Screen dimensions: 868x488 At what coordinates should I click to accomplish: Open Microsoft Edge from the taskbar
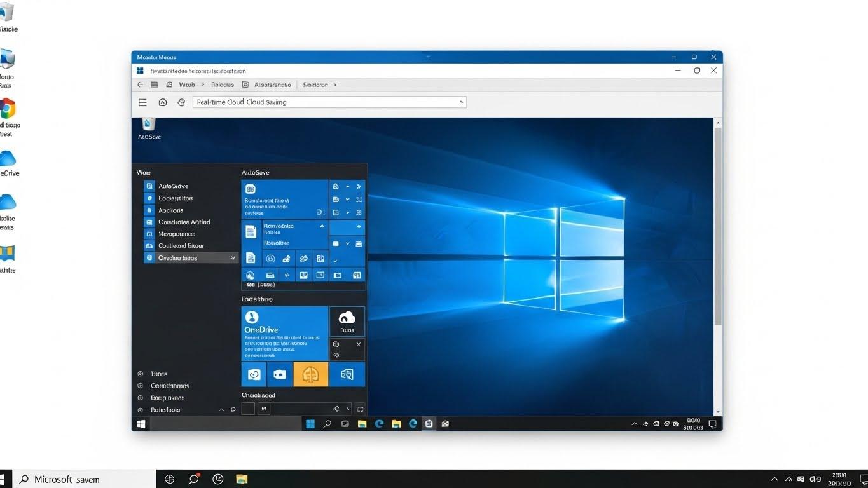coord(380,424)
